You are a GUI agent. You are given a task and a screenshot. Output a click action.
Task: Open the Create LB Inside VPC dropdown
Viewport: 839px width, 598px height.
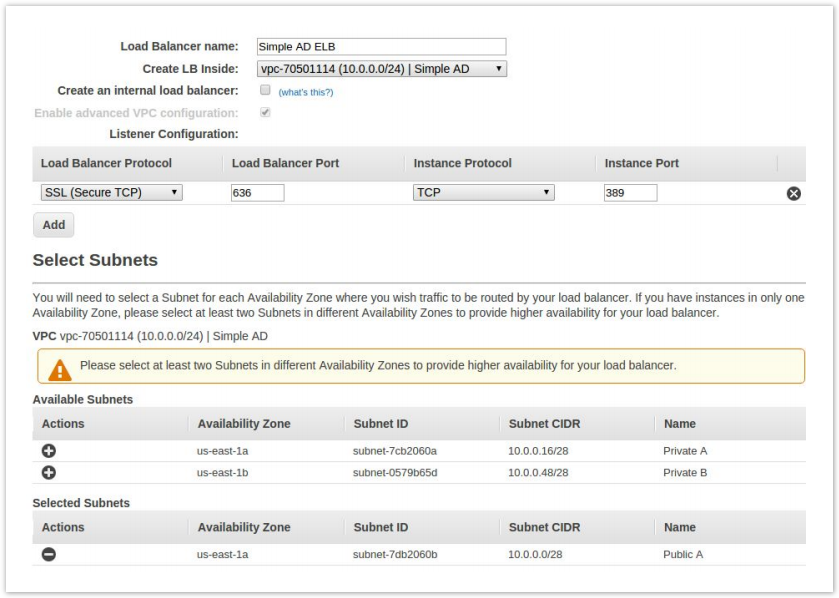[381, 69]
